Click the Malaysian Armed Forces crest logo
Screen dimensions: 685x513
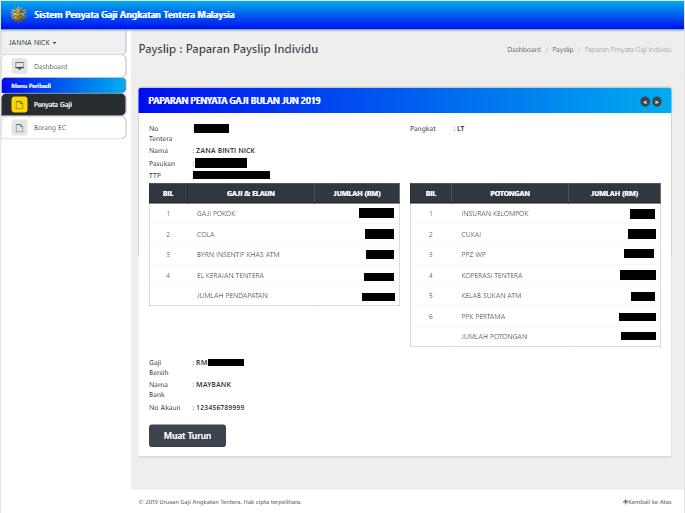coord(18,15)
